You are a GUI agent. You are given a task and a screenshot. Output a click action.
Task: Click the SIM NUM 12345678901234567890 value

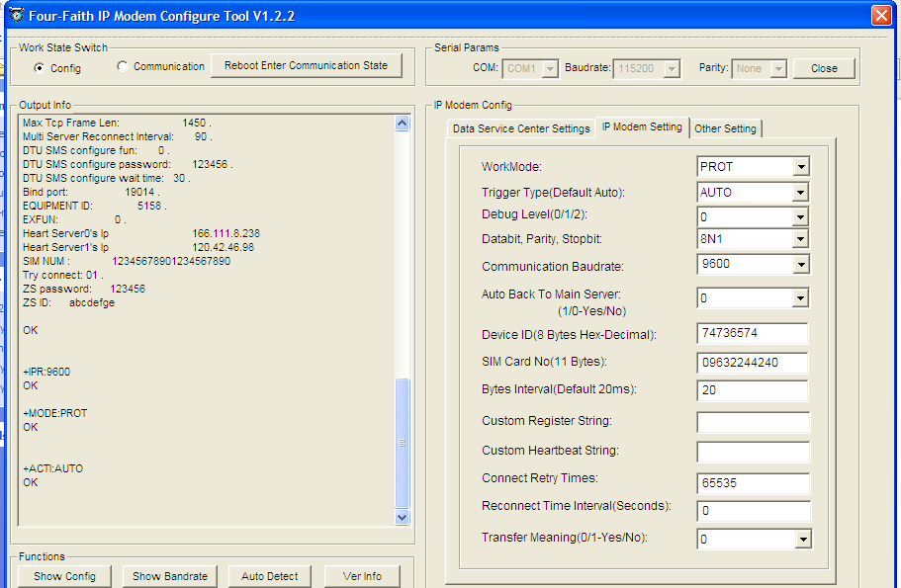(x=171, y=261)
